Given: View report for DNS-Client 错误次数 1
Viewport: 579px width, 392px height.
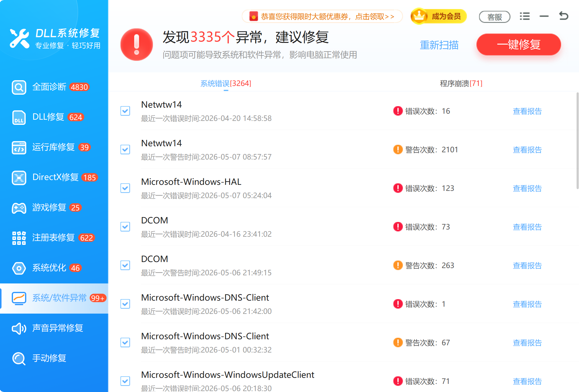Looking at the screenshot, I should 527,304.
